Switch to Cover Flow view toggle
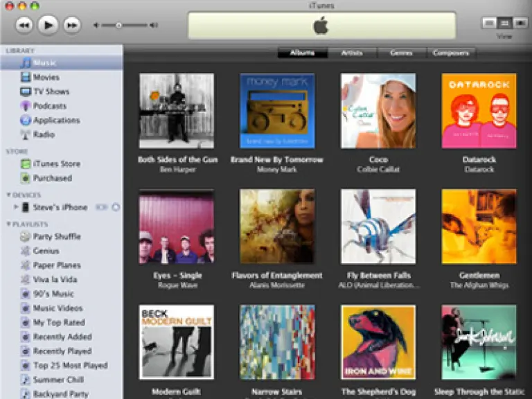Screen dimensions: 532x399 click(x=519, y=23)
